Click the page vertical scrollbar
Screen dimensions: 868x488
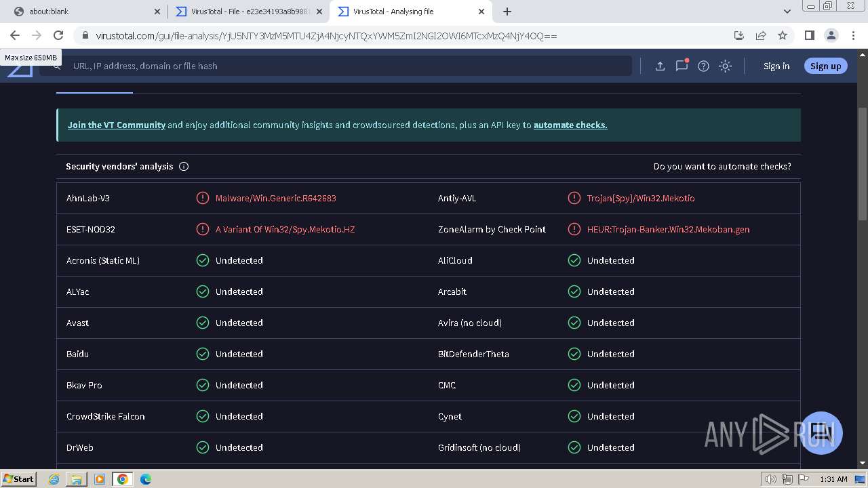(863, 163)
